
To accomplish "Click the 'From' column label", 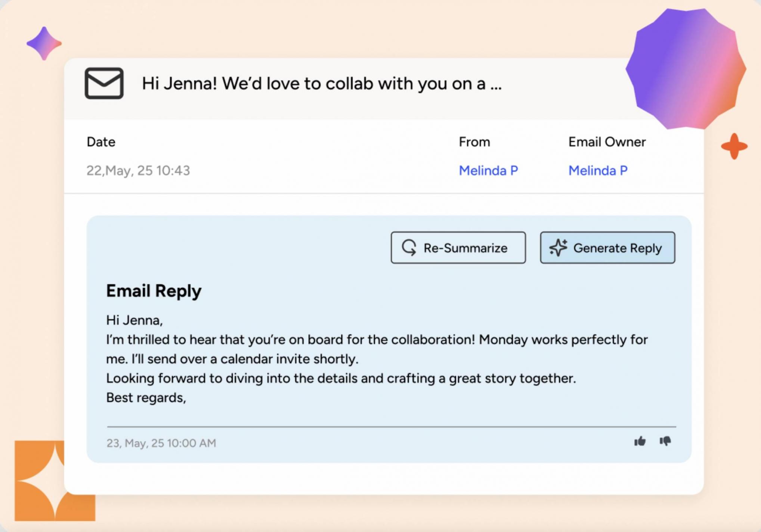I will click(474, 142).
